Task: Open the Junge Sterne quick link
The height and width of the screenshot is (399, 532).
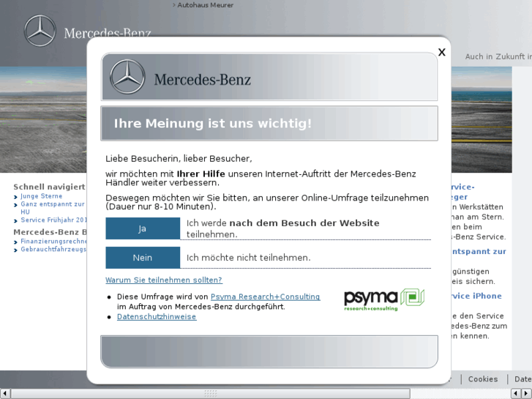Action: [x=42, y=196]
